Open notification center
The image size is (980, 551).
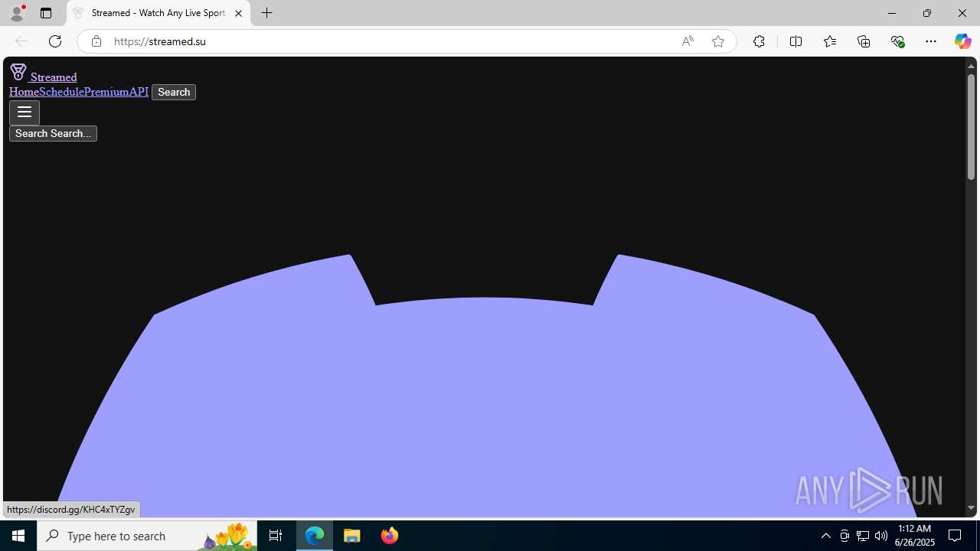tap(955, 536)
